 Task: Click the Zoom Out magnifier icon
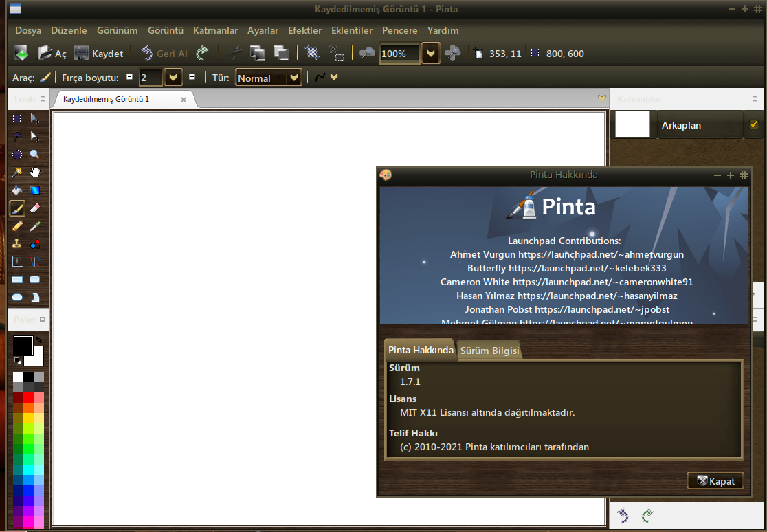pyautogui.click(x=368, y=53)
